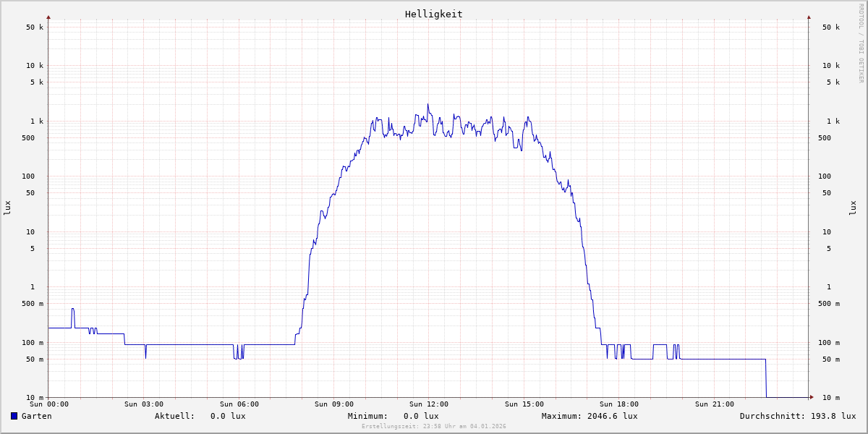Select the Sun 06:00 time axis label
Screen dimensions: 868x434
[239, 404]
